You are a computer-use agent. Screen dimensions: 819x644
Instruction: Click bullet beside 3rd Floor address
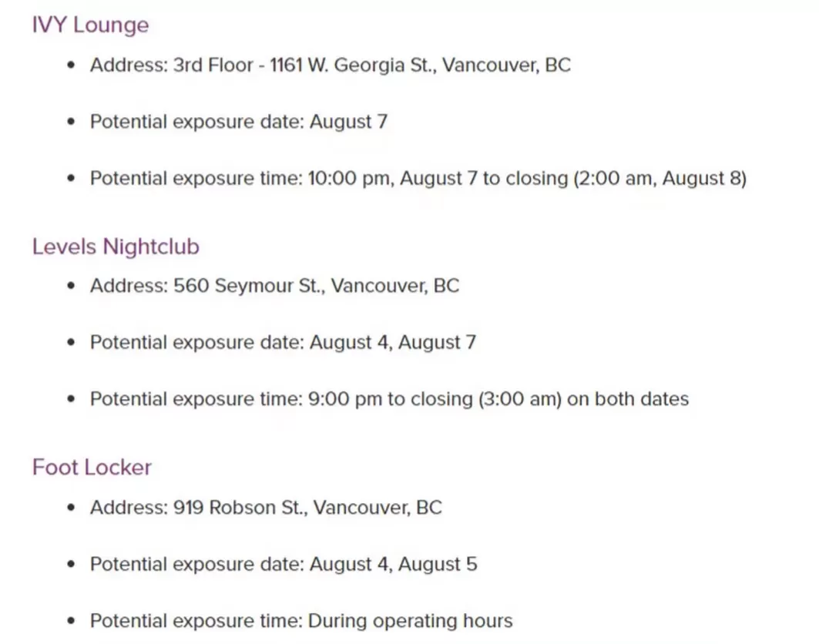(72, 65)
